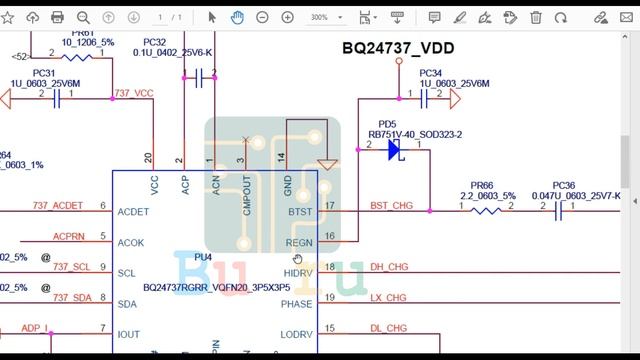Zoom out with the minus button

point(262,18)
